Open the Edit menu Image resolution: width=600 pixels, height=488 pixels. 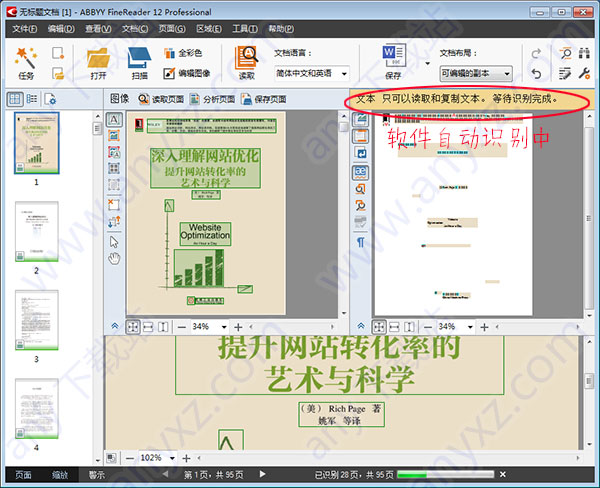(x=61, y=29)
